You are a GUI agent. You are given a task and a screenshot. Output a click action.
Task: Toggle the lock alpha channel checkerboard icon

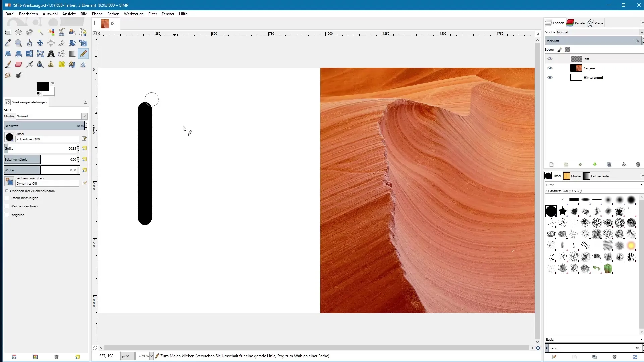point(567,50)
